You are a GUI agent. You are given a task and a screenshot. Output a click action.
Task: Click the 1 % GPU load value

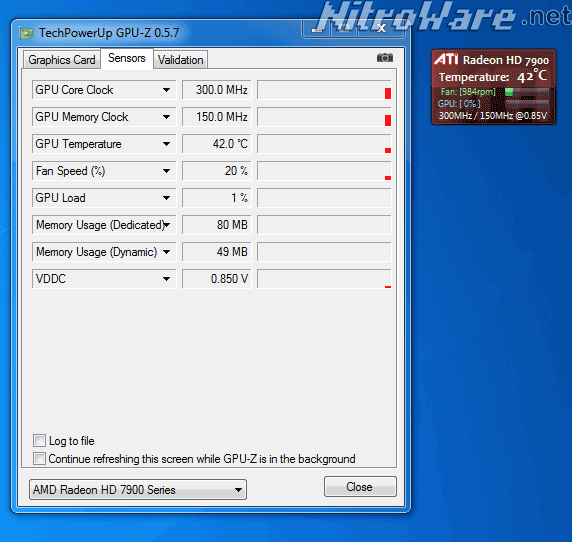[x=217, y=198]
